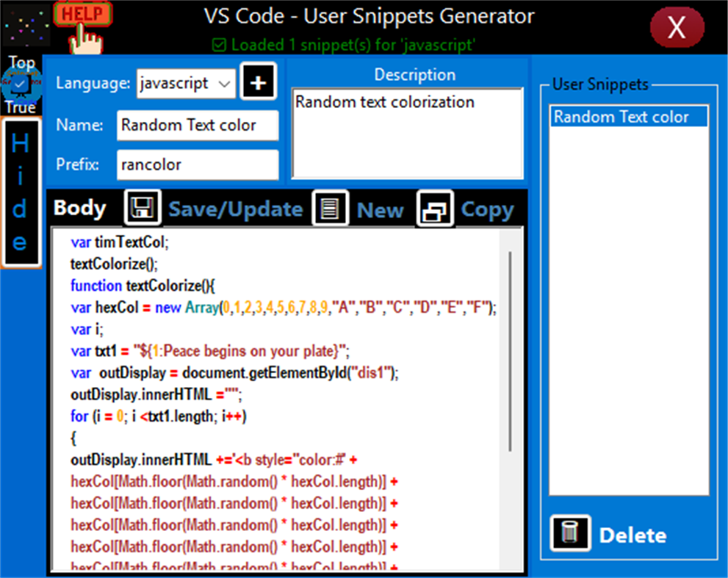Click the 'for (i = 0; i <txt1.length' line

click(x=159, y=416)
